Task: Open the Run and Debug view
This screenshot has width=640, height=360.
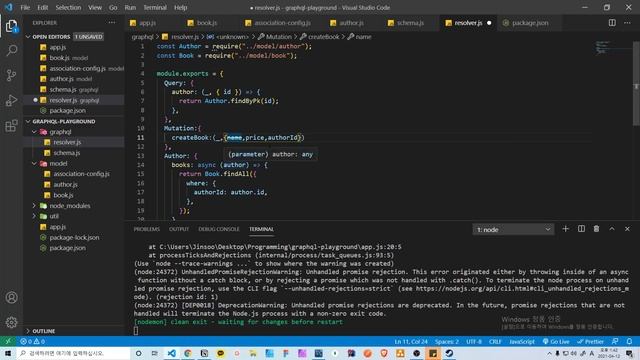Action: [x=11, y=100]
